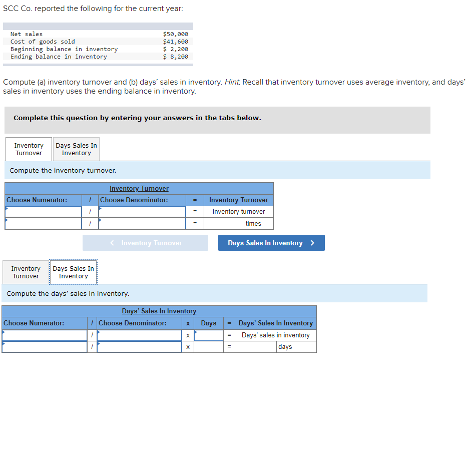The height and width of the screenshot is (468, 476).
Task: Open the first numerator dropdown in Inventory Turnover table
Action: (x=43, y=211)
